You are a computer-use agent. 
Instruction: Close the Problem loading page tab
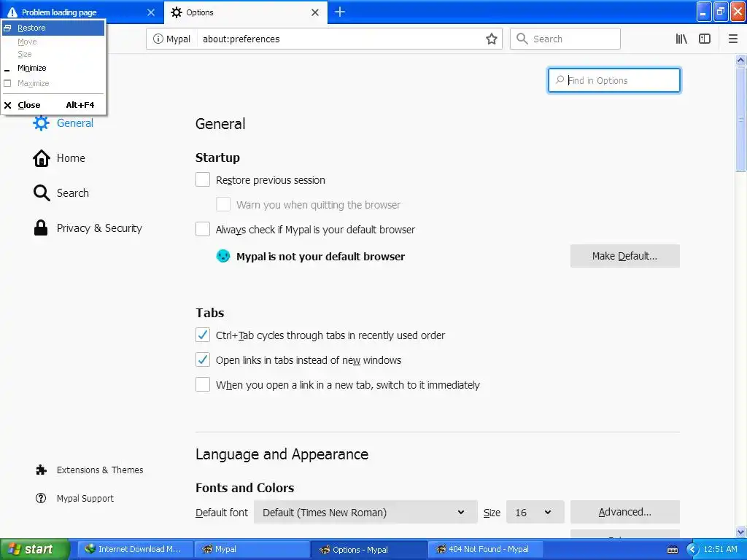[x=151, y=12]
